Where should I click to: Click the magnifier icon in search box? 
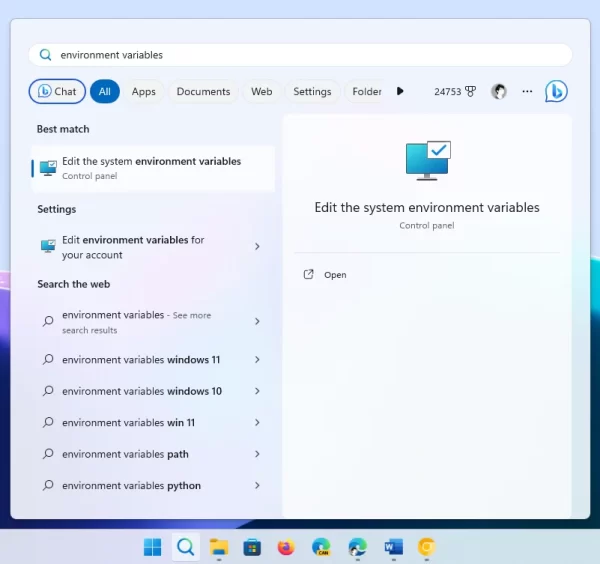pyautogui.click(x=45, y=55)
